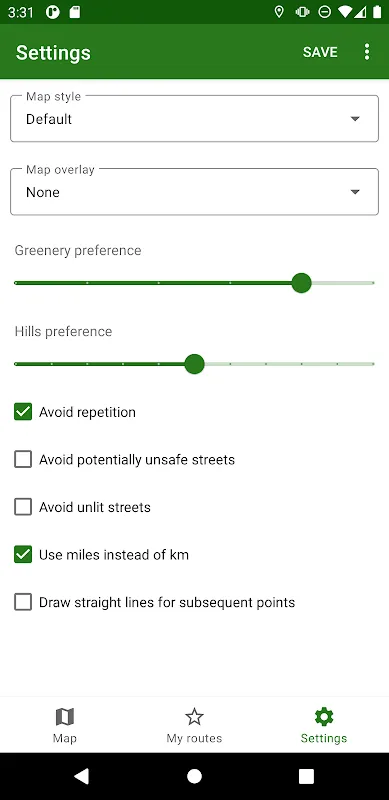Tap the Android recent apps square
Screen dimensions: 389x800
(306, 776)
